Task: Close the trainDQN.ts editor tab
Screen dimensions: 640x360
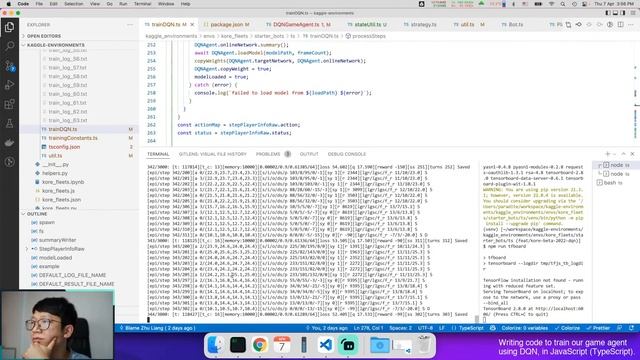Action: coord(192,25)
